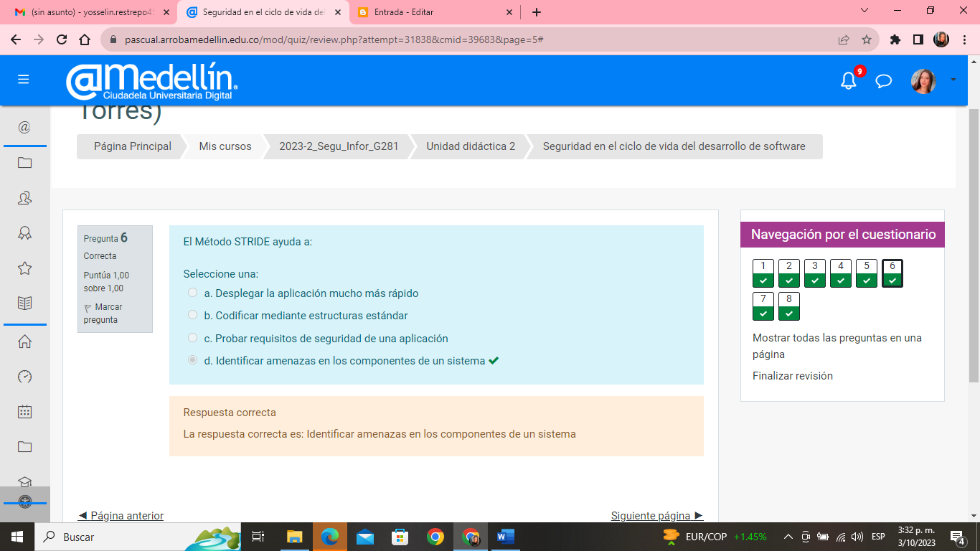Select option d. Identificar amenazas
The height and width of the screenshot is (551, 980).
pyautogui.click(x=192, y=360)
